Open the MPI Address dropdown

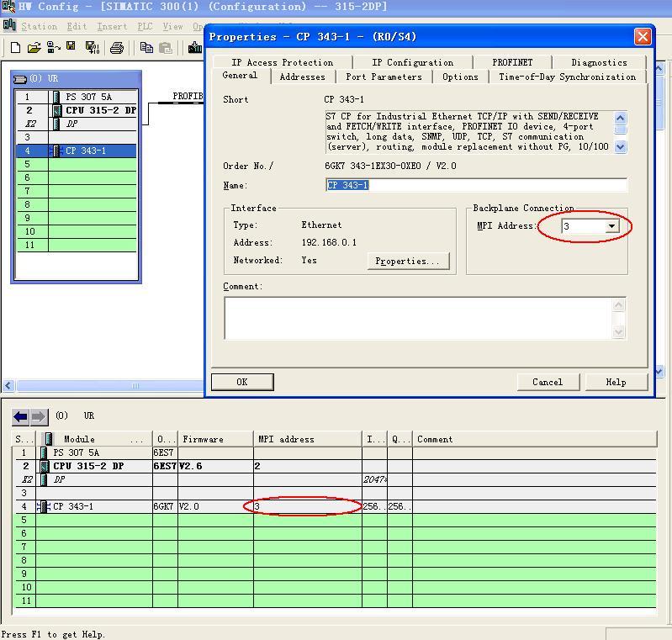click(612, 226)
